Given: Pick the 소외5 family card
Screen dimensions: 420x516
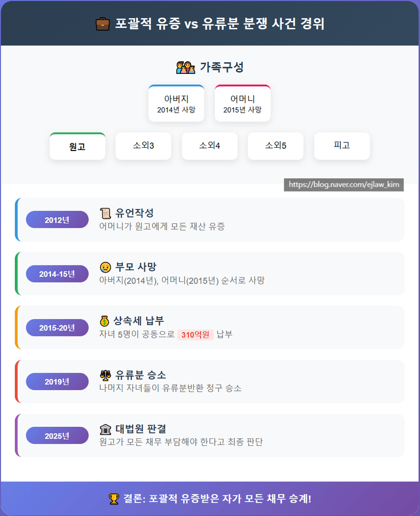Looking at the screenshot, I should click(276, 146).
